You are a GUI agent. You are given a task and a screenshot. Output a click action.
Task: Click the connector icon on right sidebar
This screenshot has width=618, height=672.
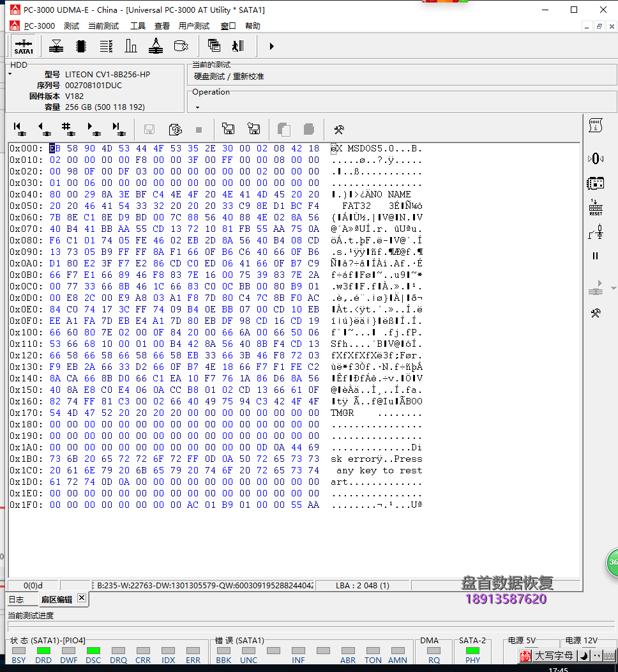click(x=596, y=232)
